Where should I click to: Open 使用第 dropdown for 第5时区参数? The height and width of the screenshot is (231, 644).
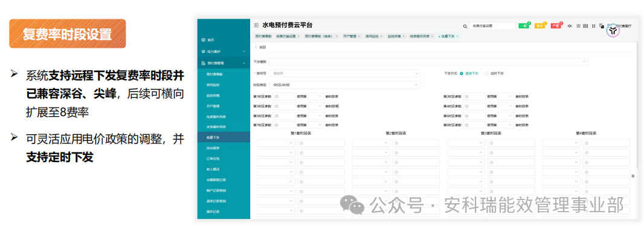tap(316, 115)
